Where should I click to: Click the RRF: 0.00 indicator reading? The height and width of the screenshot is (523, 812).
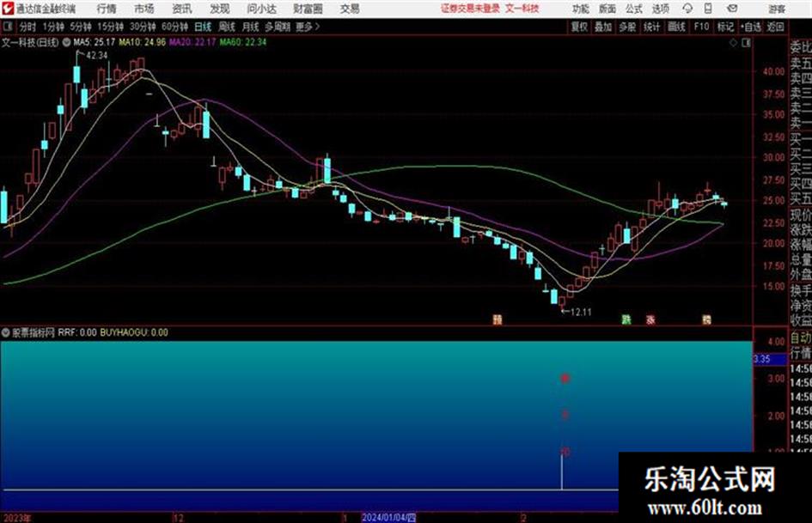(x=77, y=332)
